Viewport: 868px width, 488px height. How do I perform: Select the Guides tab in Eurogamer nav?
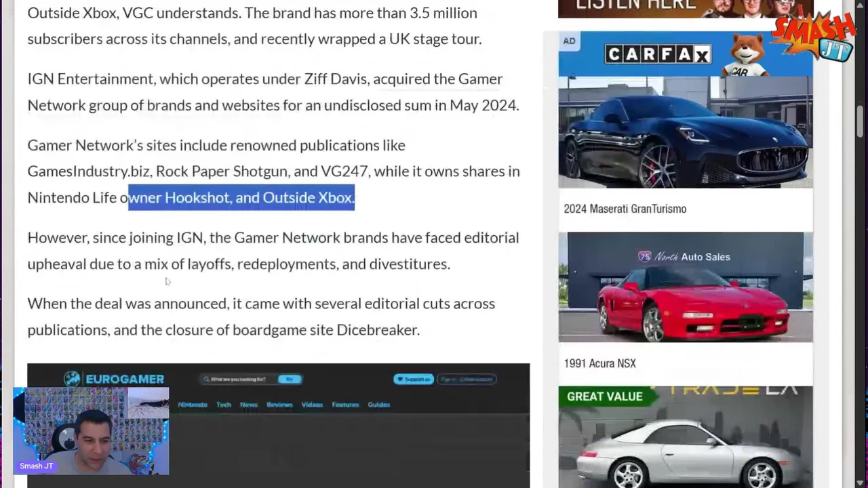tap(378, 405)
